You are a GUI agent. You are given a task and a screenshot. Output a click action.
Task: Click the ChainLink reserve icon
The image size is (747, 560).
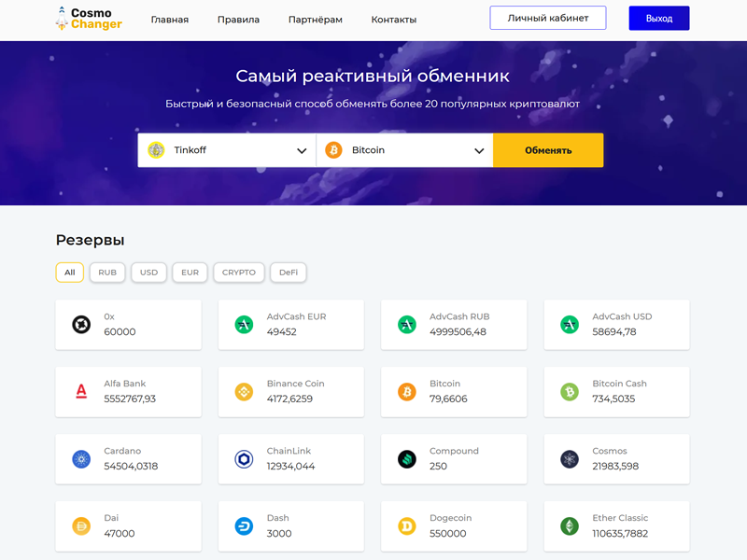[245, 459]
